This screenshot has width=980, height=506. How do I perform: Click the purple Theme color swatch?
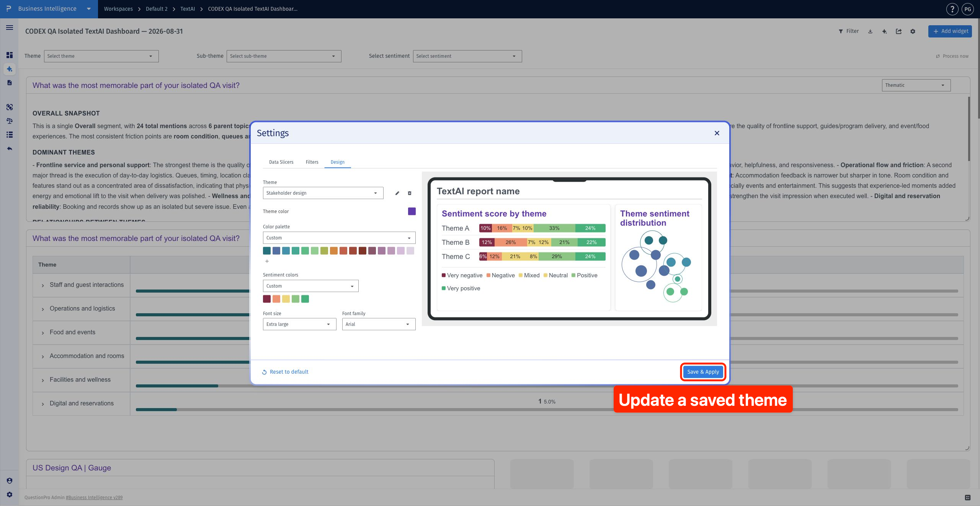(x=412, y=212)
